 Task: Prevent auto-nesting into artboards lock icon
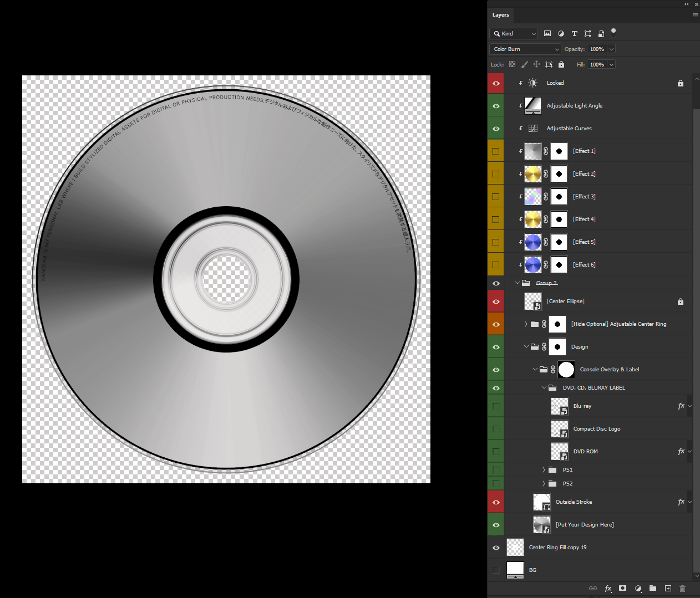[x=549, y=64]
